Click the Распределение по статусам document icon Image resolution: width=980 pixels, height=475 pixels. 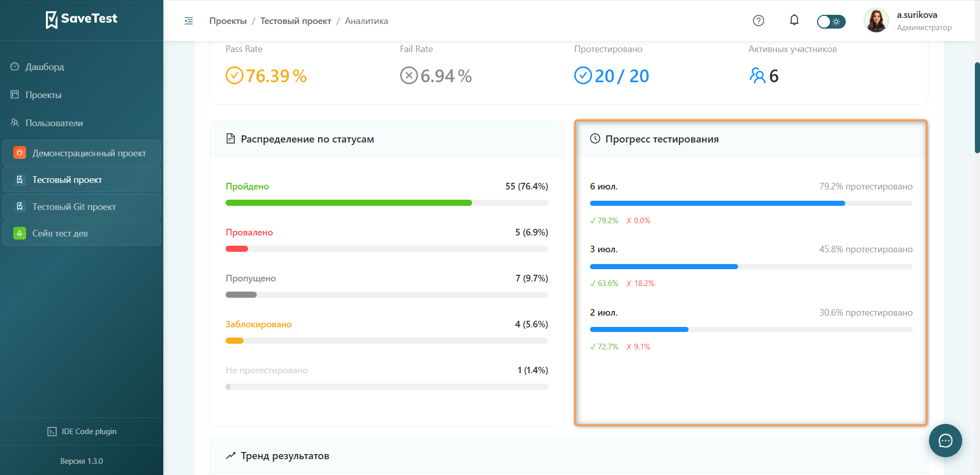231,139
